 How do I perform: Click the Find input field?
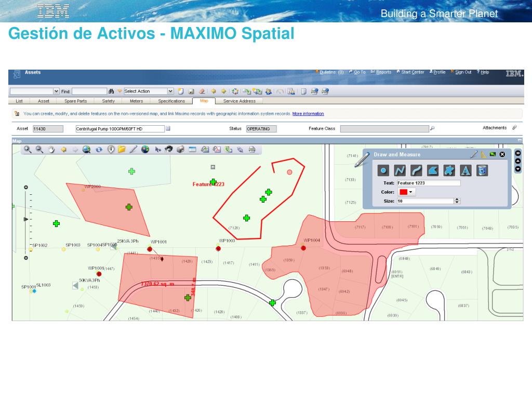89,91
